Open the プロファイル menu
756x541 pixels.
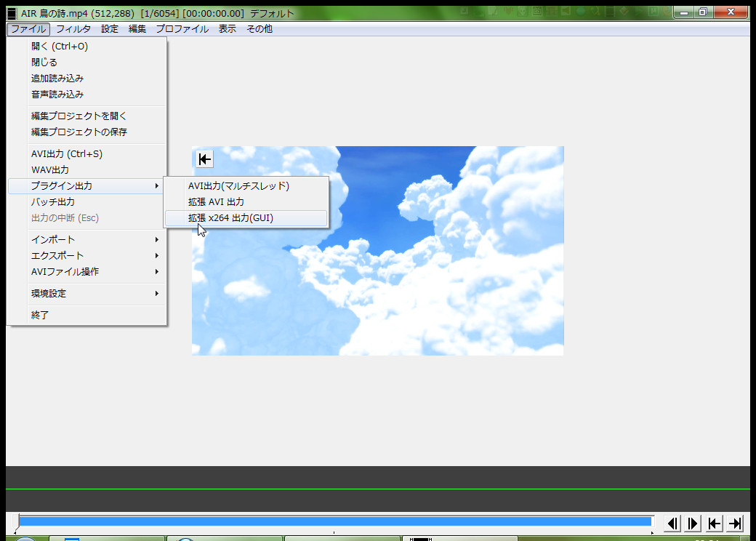[182, 29]
